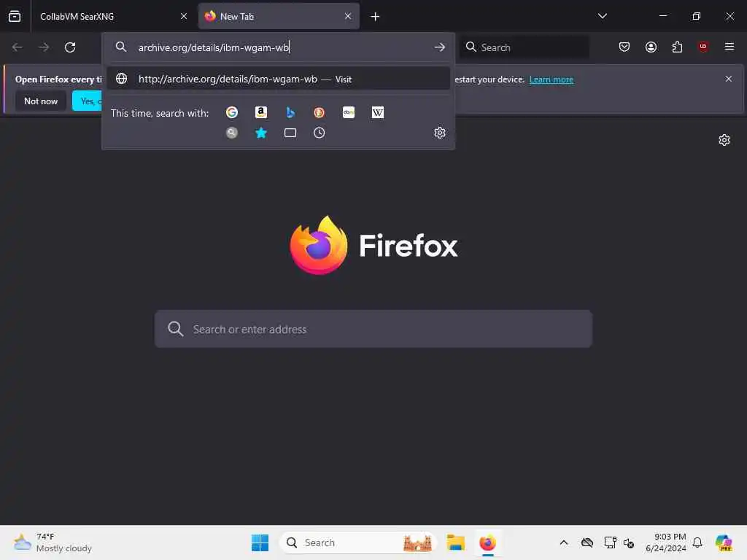Open the Learn more link
Image resolution: width=747 pixels, height=560 pixels.
[x=551, y=79]
